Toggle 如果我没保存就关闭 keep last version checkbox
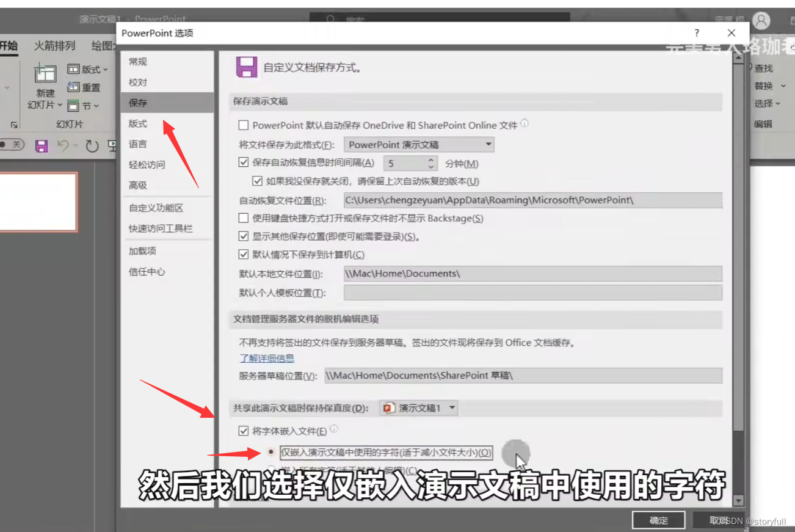Viewport: 795px width, 532px height. click(257, 181)
